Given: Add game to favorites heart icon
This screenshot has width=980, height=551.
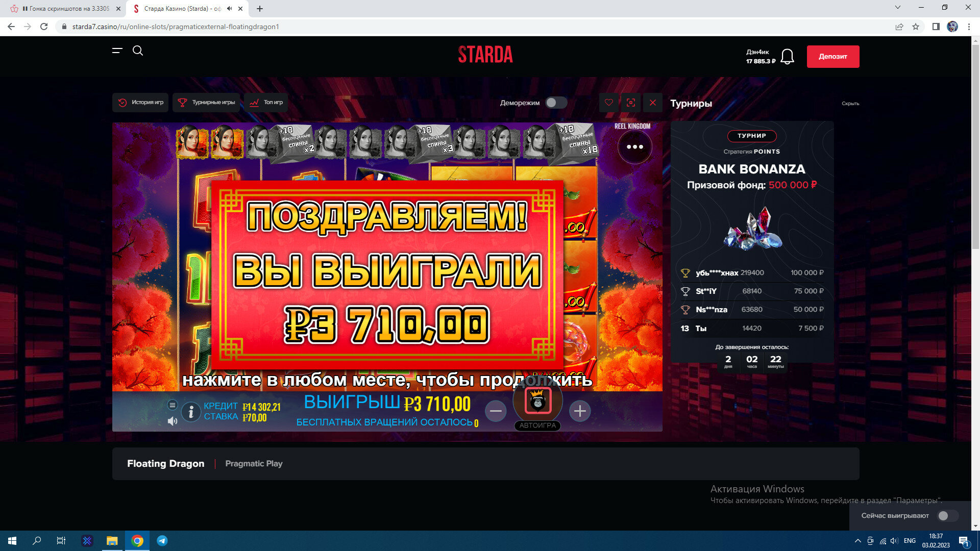Looking at the screenshot, I should click(x=609, y=103).
